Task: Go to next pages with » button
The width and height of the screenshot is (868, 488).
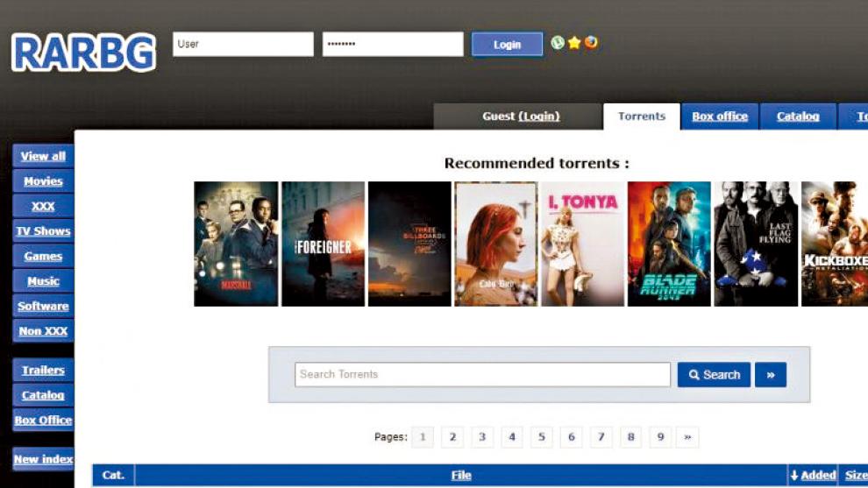Action: 687,437
